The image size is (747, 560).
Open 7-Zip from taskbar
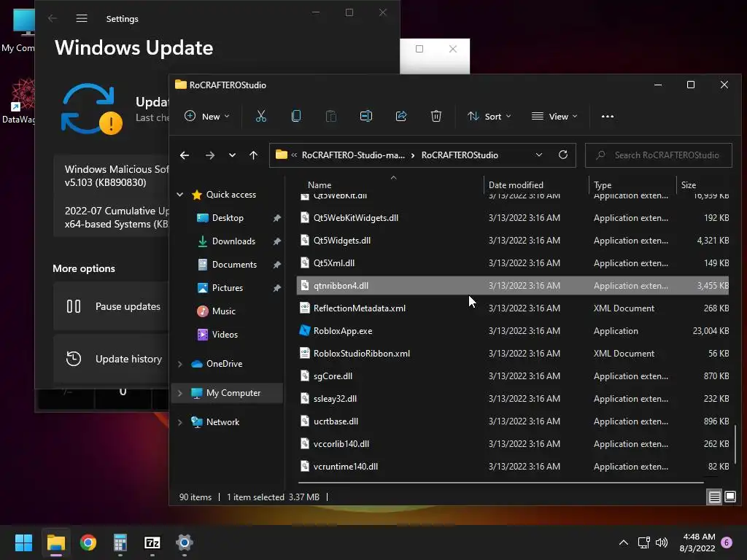click(152, 542)
